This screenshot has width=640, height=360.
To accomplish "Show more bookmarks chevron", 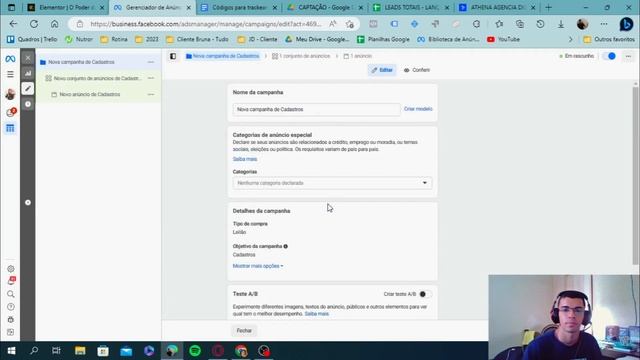I will click(571, 39).
